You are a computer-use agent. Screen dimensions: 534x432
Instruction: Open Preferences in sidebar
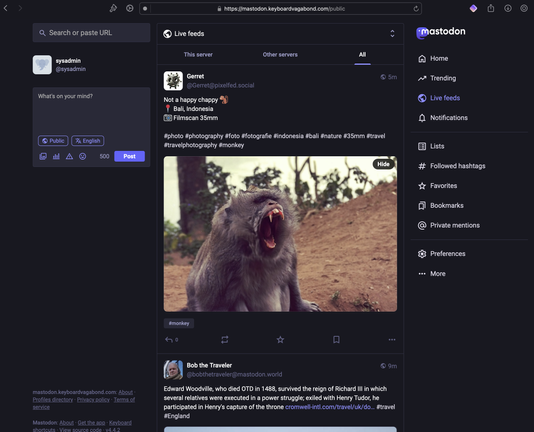click(442, 254)
